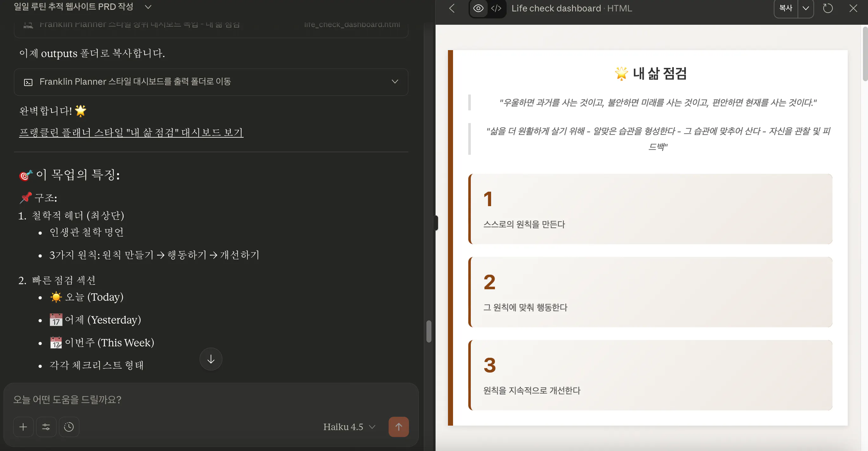Open the Haiku 4.5 model selector
The height and width of the screenshot is (451, 868).
349,427
